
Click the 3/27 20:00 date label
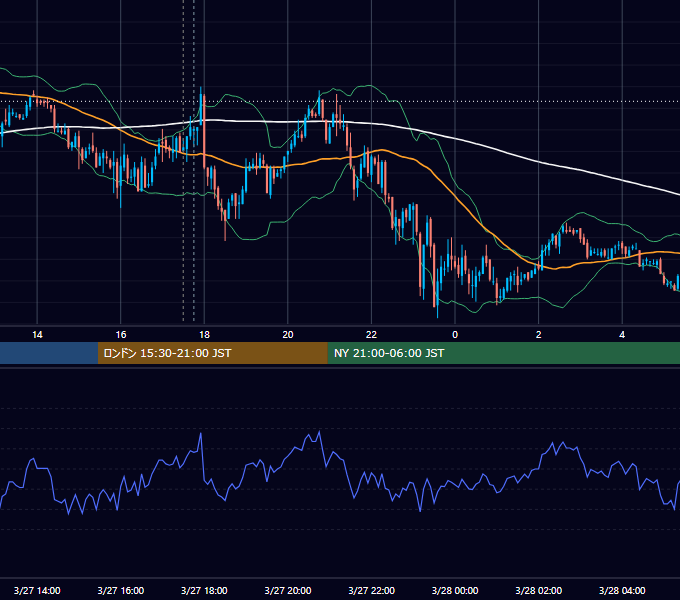click(x=288, y=590)
